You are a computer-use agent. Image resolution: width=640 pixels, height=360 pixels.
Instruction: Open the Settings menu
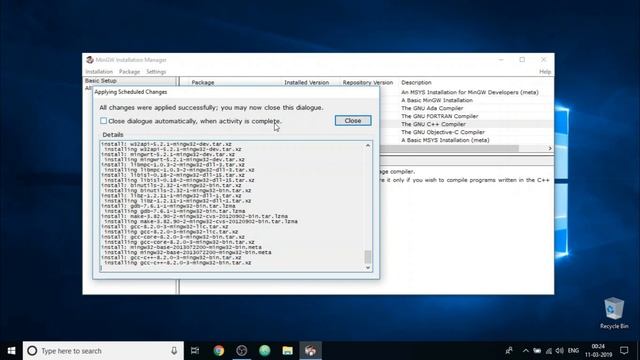(156, 71)
